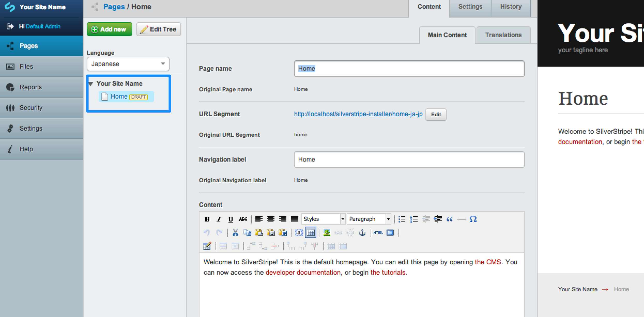Click the Edit URL Segment button

coord(436,114)
